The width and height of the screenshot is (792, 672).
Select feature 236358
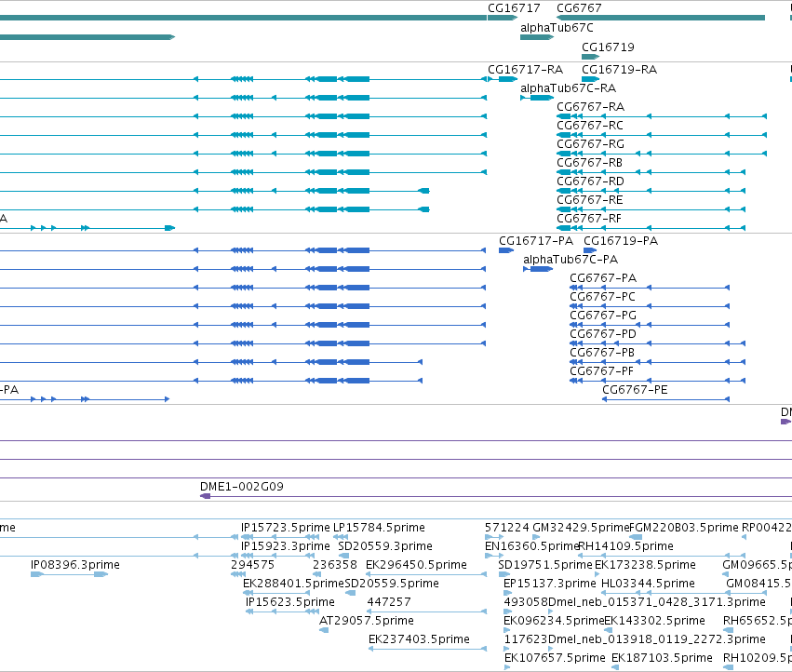click(334, 565)
